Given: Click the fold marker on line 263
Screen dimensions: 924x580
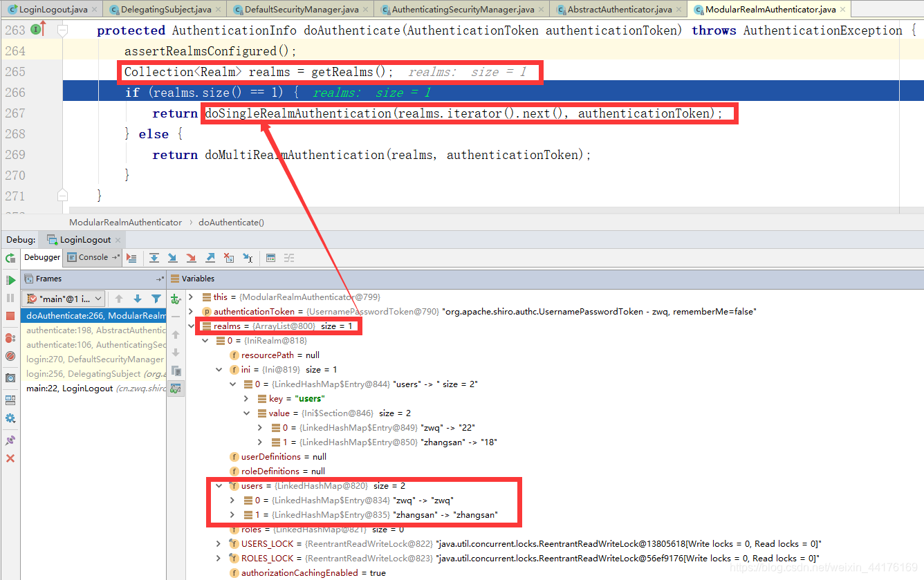Looking at the screenshot, I should point(63,30).
